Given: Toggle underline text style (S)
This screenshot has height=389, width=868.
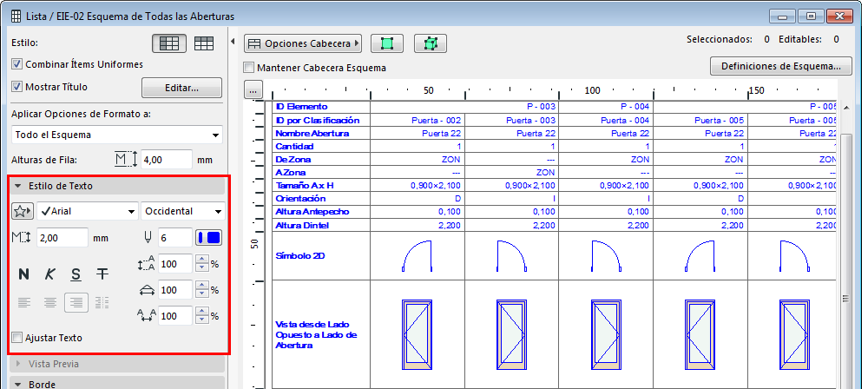Looking at the screenshot, I should (x=76, y=274).
